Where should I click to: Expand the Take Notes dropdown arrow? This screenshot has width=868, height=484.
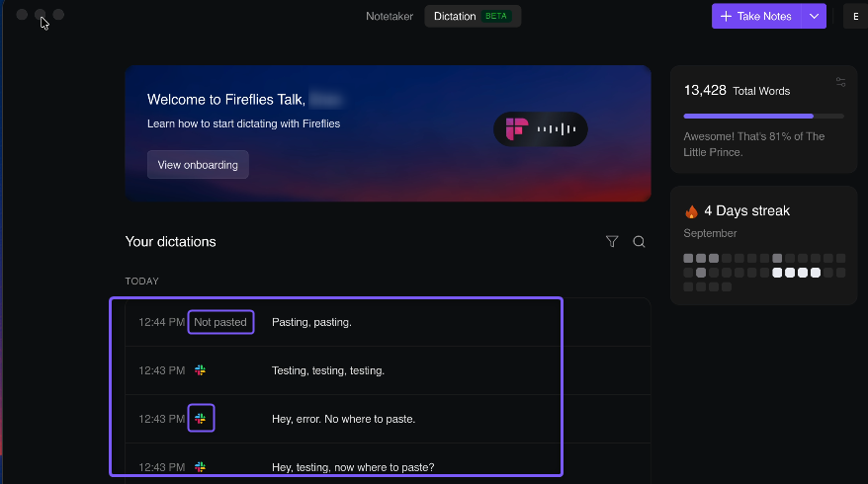click(814, 16)
